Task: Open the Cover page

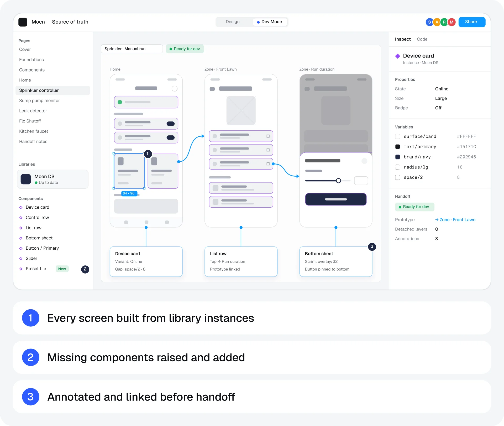Action: click(x=25, y=49)
